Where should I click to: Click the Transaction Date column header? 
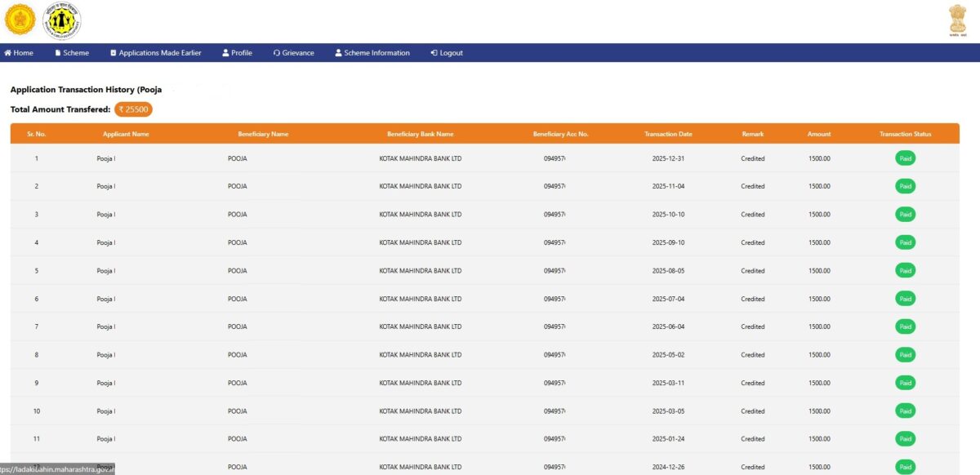tap(666, 133)
